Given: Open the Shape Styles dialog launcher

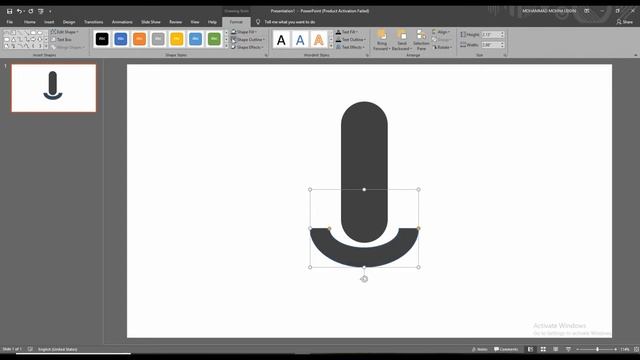Looking at the screenshot, I should [266, 55].
